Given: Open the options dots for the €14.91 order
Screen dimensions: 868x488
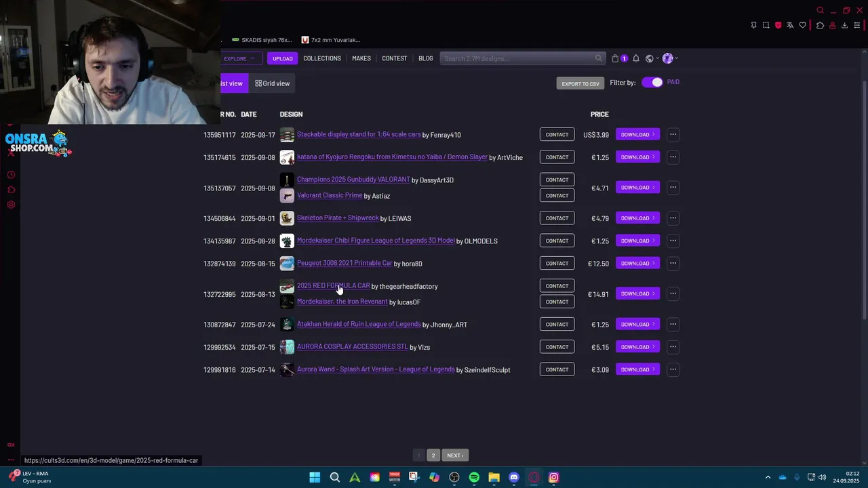Looking at the screenshot, I should 673,293.
